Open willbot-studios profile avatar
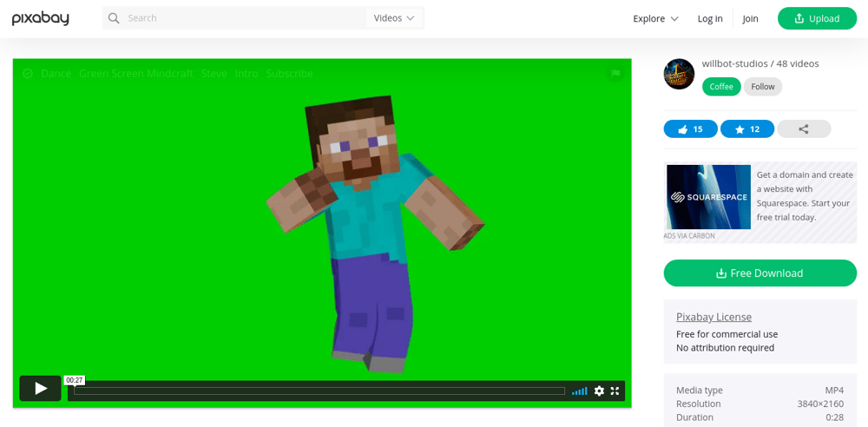The height and width of the screenshot is (427, 868). tap(679, 74)
